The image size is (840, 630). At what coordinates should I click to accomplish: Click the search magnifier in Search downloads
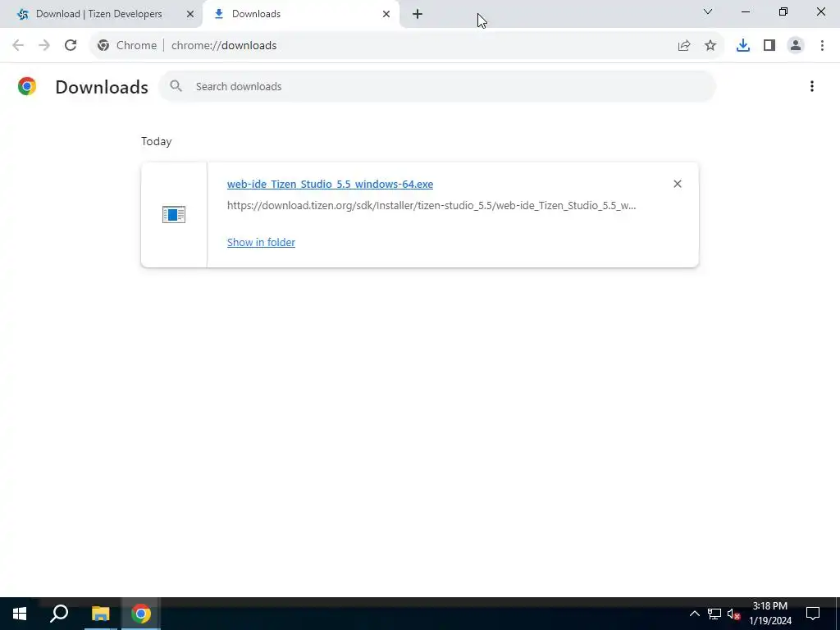[176, 85]
